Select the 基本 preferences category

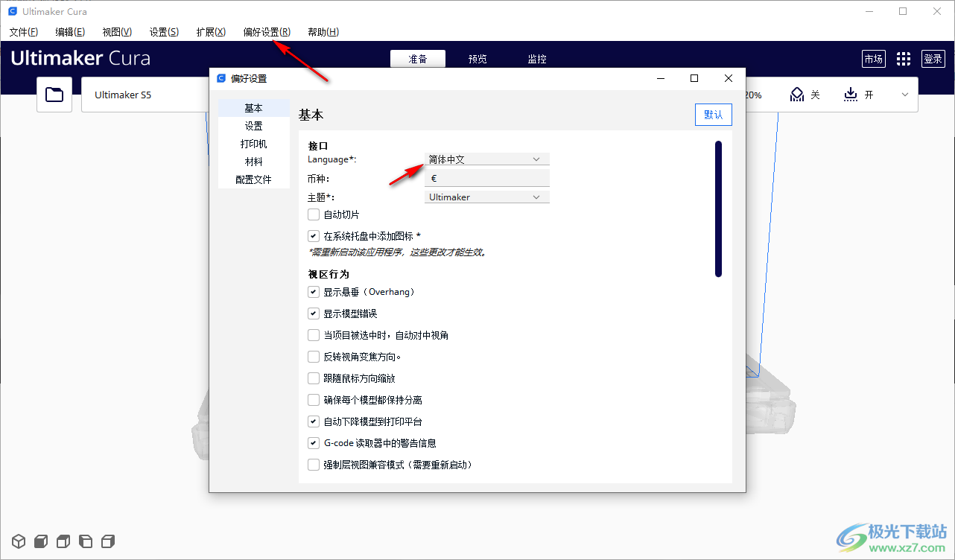(x=254, y=108)
